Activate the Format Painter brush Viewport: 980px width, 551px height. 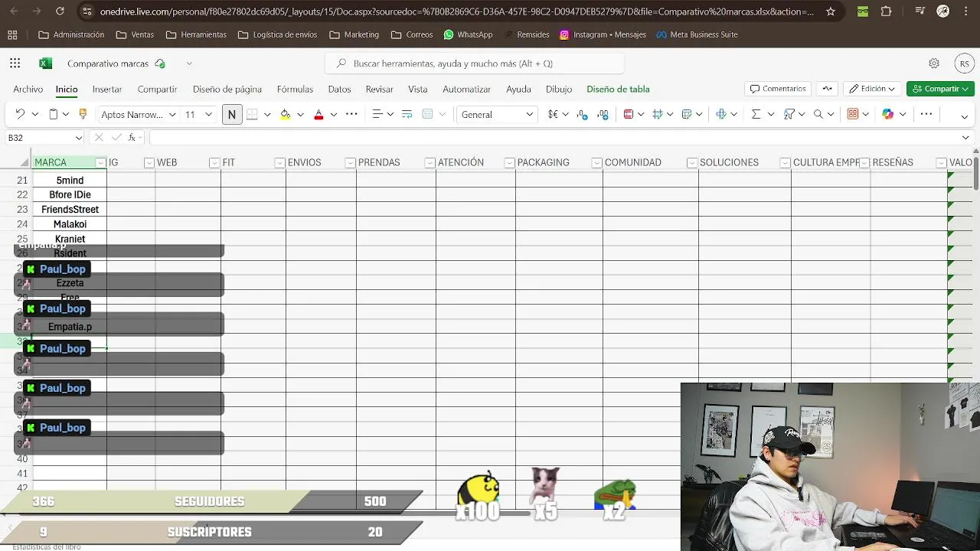83,114
